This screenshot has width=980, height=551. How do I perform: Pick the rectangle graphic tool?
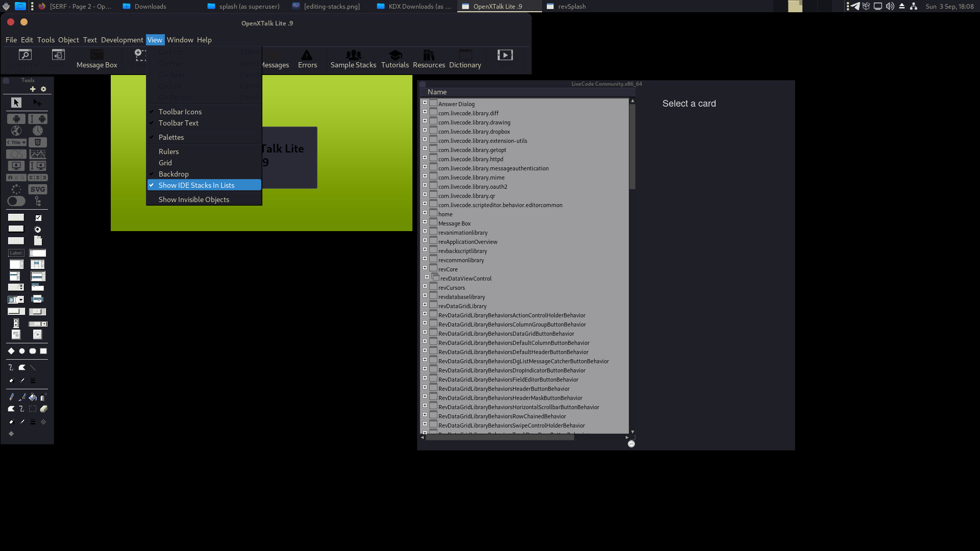(x=43, y=351)
